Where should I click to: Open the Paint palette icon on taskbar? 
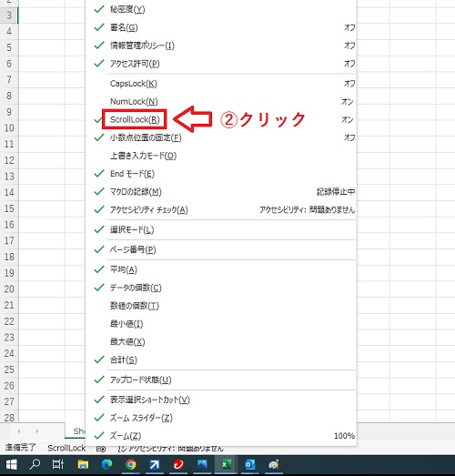[273, 464]
